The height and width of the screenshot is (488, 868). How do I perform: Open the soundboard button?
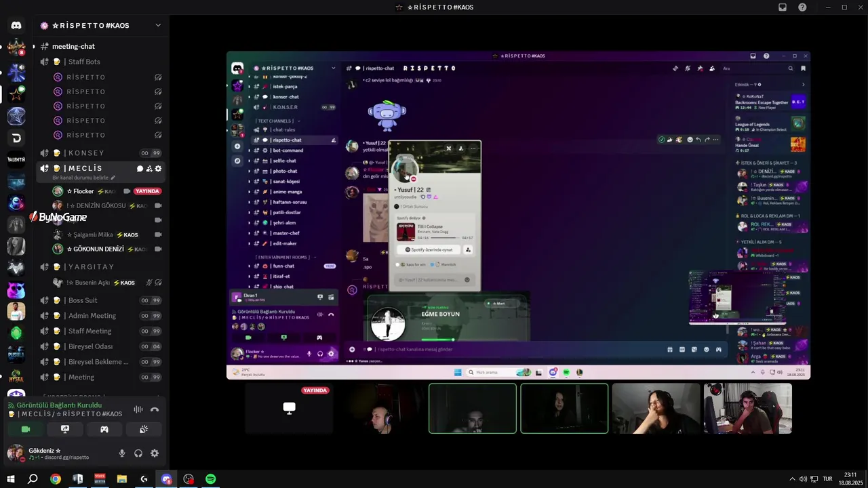click(144, 429)
